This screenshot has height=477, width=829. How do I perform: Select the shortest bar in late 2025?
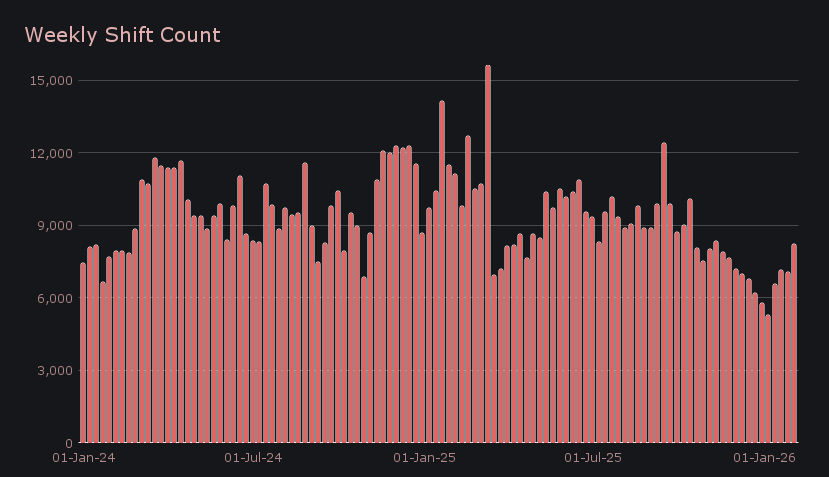coord(768,379)
